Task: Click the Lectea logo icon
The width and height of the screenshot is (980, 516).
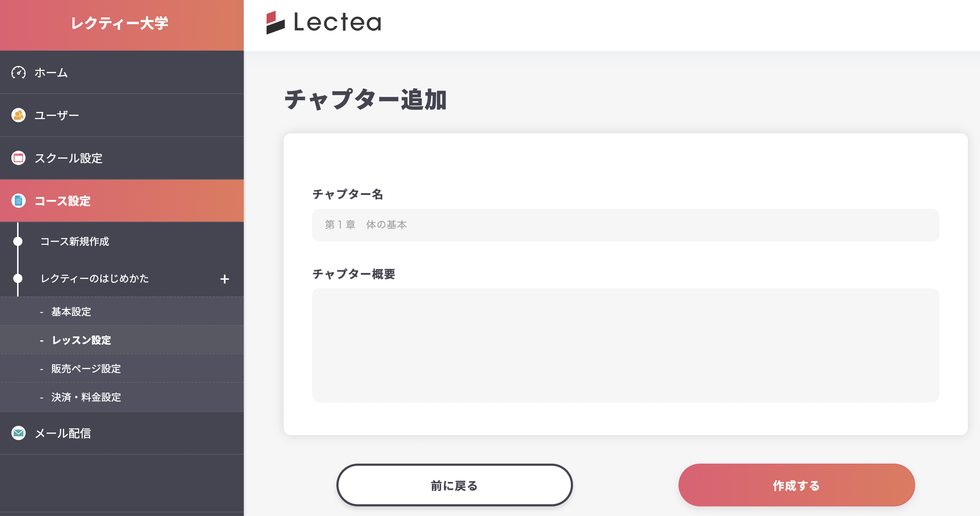Action: pos(275,22)
